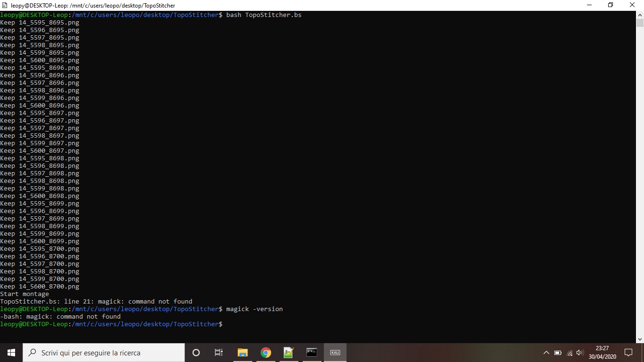Switch to the KALI terminal taskbar tab

[335, 353]
